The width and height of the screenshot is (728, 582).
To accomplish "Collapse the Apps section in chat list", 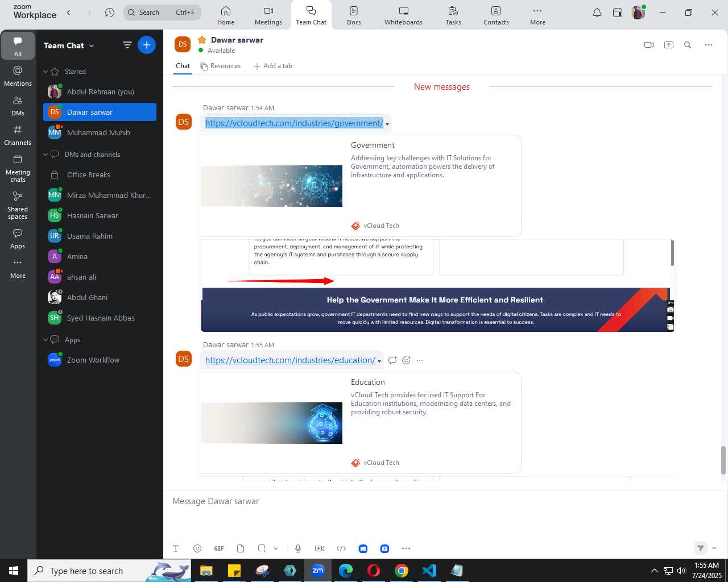I will pyautogui.click(x=45, y=340).
